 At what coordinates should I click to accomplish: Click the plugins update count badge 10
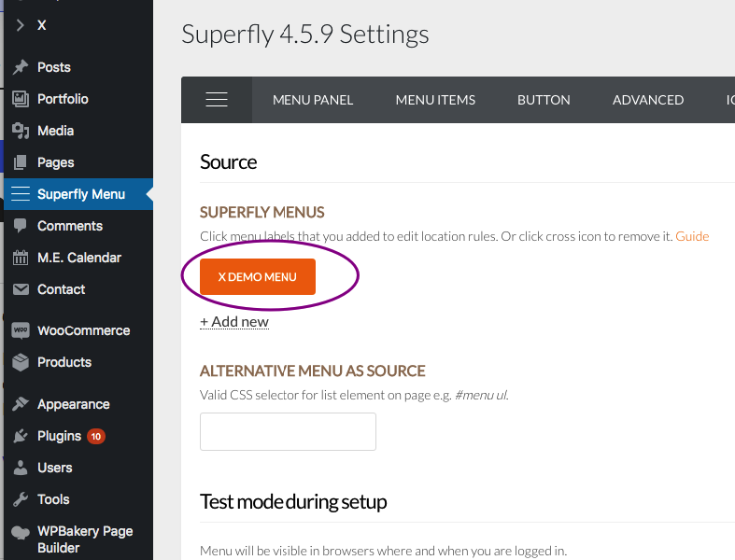click(96, 436)
